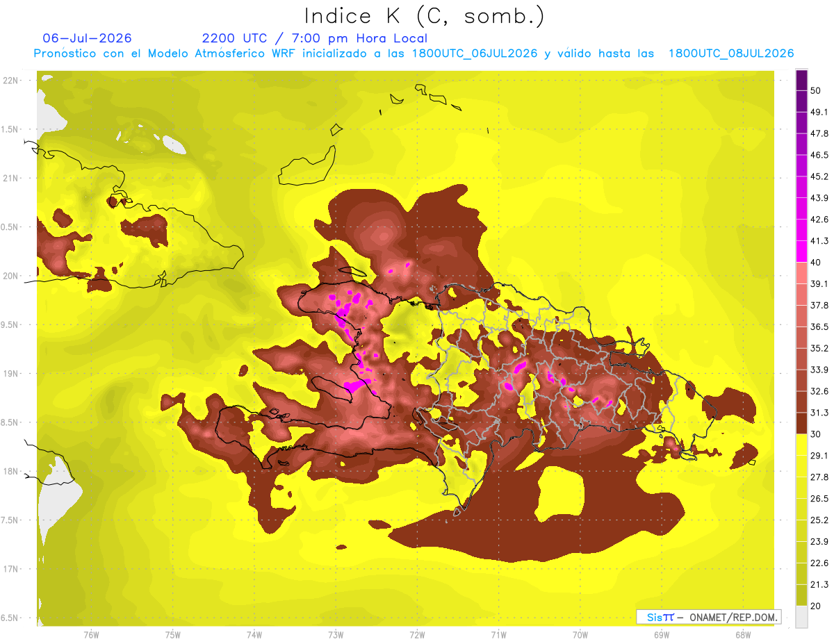Click the '45.2' legend value
Screen dimensions: 834x644
pos(819,176)
